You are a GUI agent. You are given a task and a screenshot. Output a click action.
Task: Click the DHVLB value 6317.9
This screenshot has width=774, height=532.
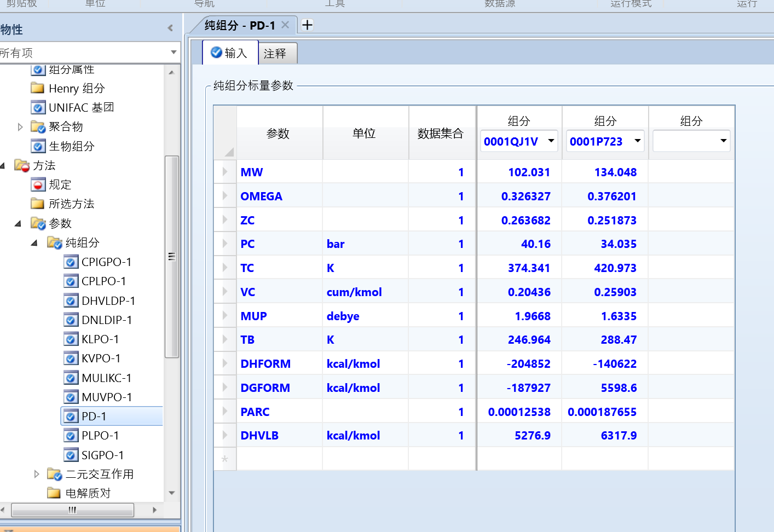[605, 436]
